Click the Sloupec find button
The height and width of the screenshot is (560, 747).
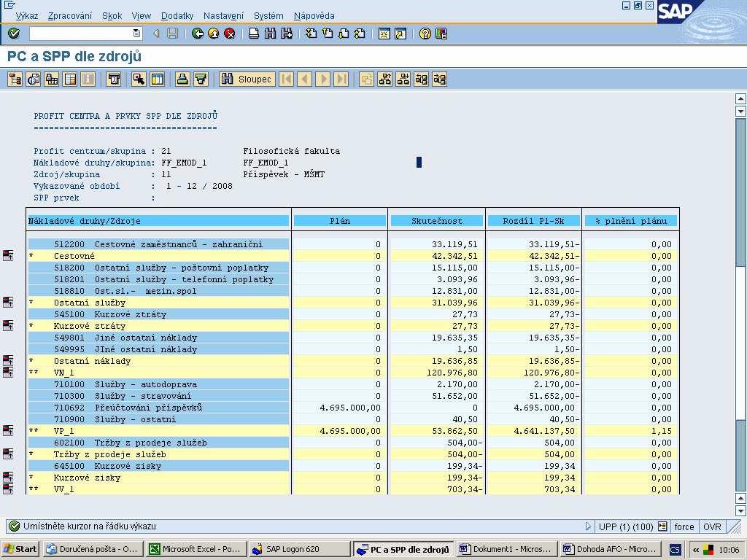pos(247,79)
